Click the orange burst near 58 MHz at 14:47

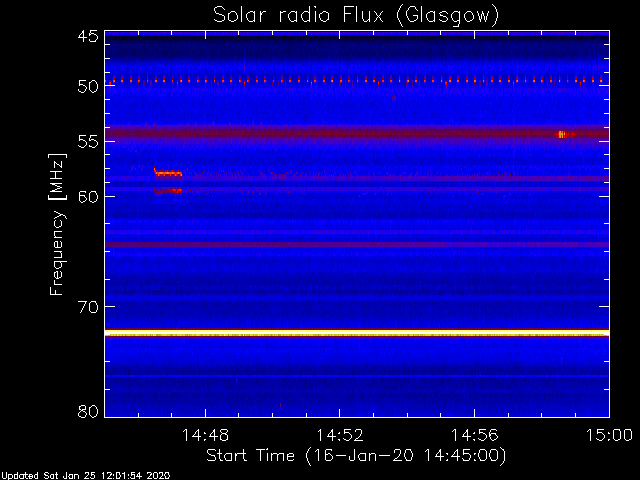click(168, 173)
